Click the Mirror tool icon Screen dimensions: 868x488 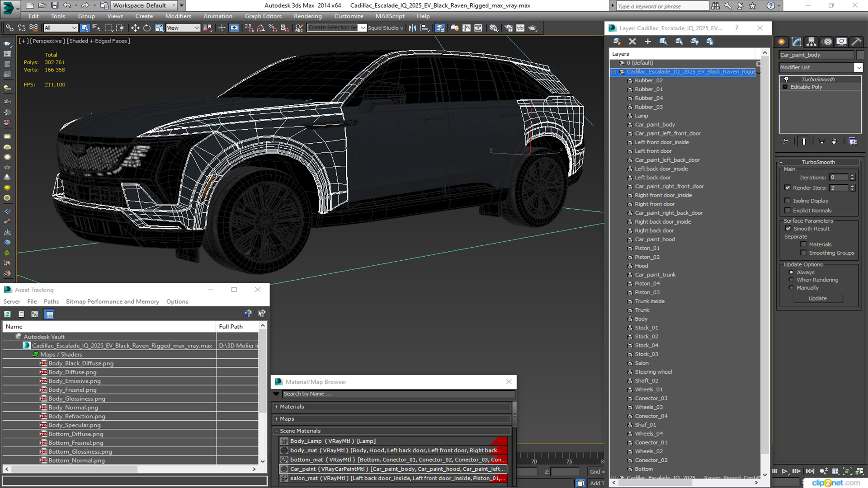click(x=412, y=28)
